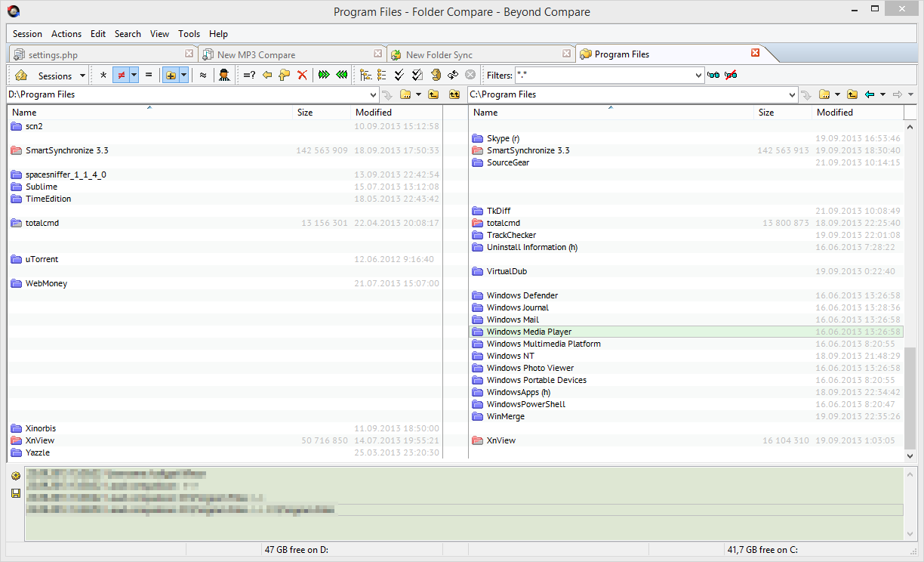This screenshot has width=924, height=562.
Task: Open the Show Differences dropdown arrow
Action: [x=134, y=76]
